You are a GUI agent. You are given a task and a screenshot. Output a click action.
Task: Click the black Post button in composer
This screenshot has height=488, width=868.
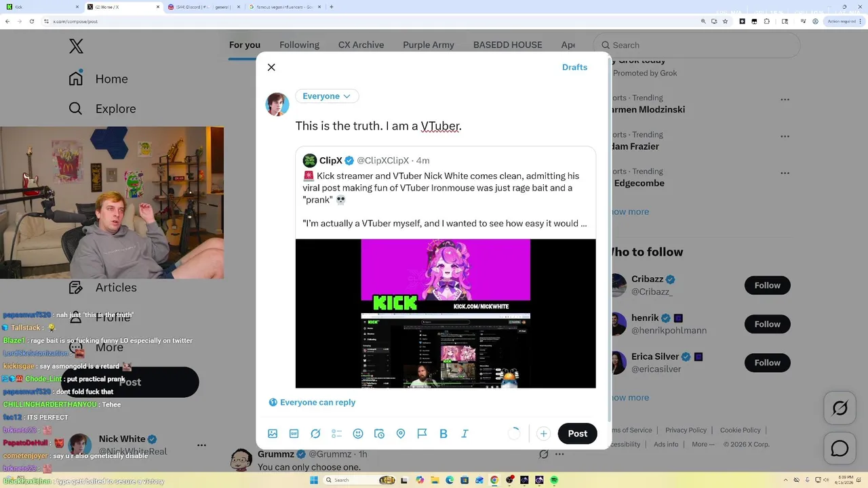click(578, 434)
